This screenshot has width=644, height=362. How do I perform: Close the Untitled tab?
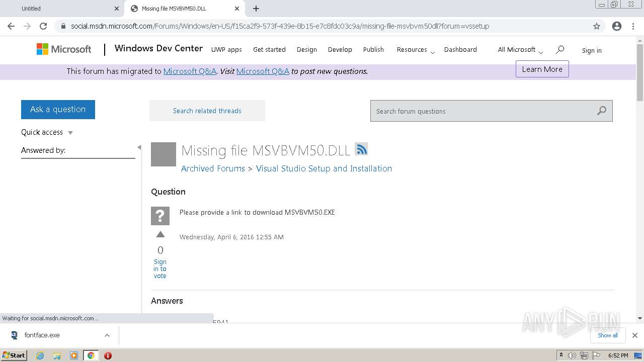[x=117, y=9]
